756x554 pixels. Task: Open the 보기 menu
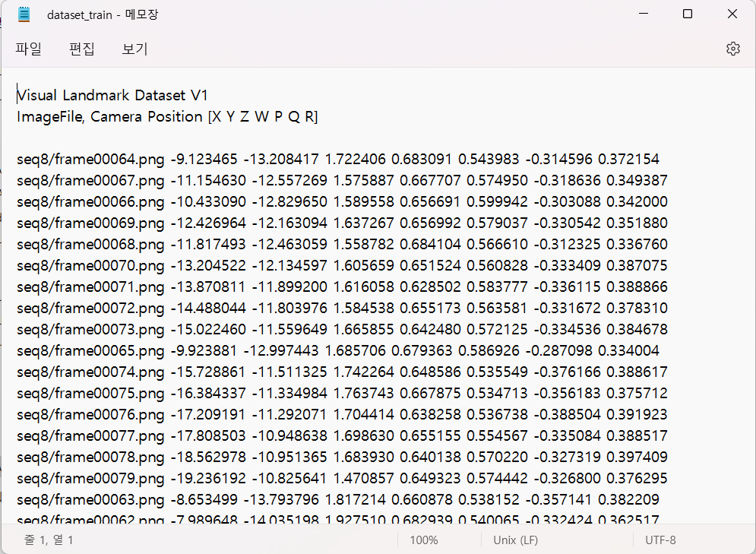pos(134,49)
